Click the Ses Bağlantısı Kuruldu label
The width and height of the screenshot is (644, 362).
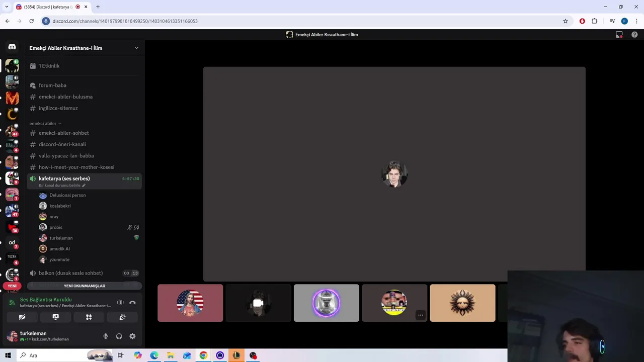pos(46,300)
